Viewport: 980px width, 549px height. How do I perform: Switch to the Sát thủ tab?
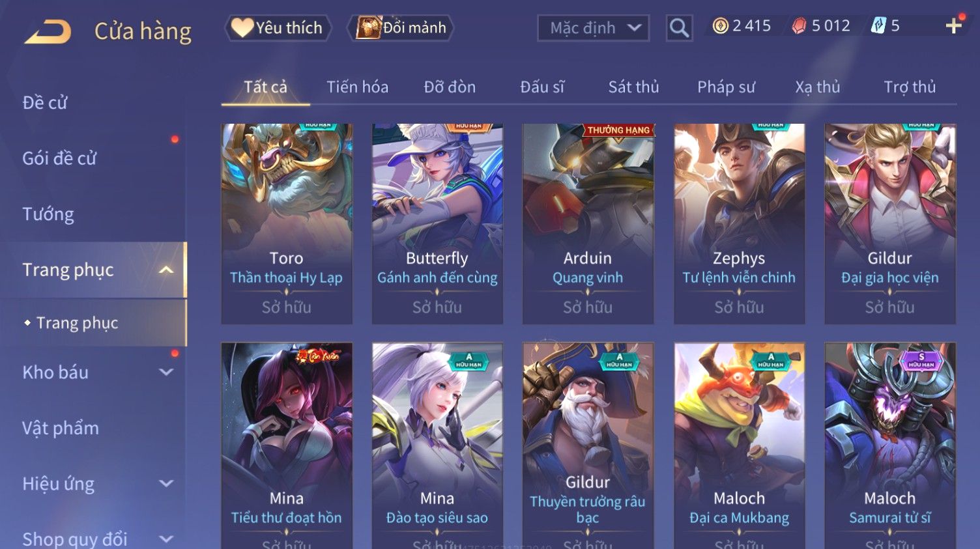[x=633, y=87]
